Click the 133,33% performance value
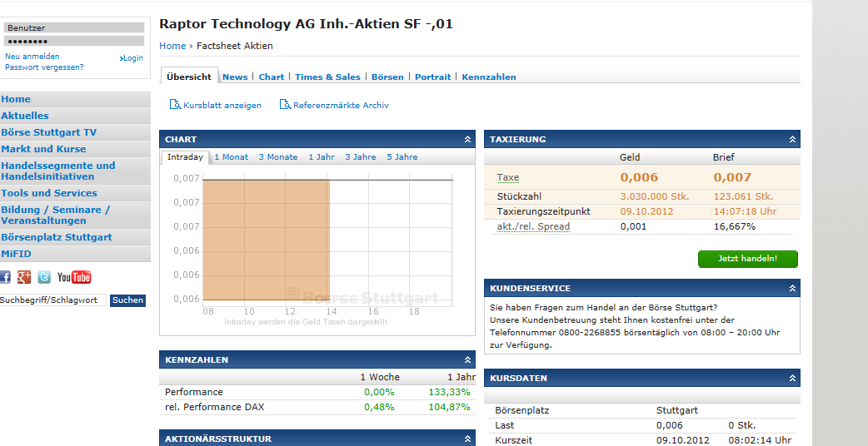This screenshot has width=868, height=446. coord(449,393)
